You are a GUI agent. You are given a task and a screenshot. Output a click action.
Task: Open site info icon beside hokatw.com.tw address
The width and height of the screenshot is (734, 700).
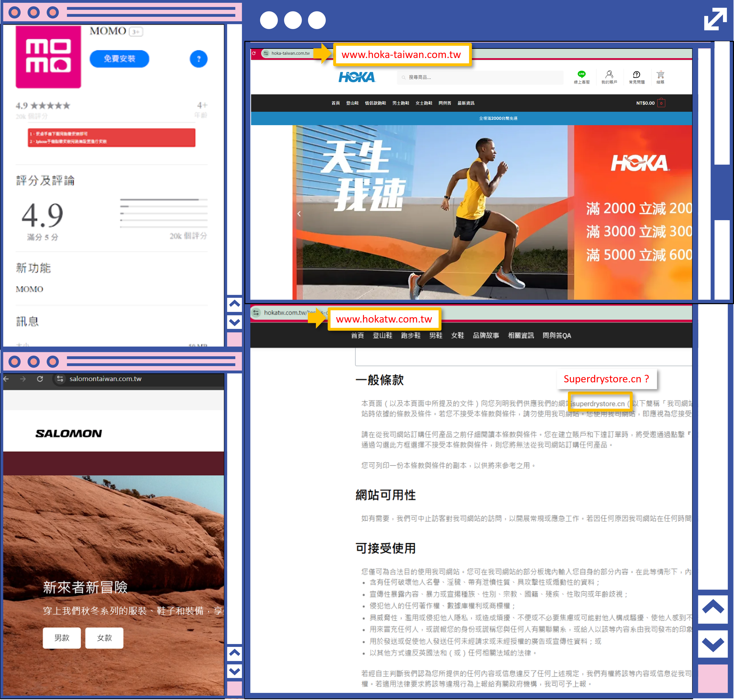(256, 313)
